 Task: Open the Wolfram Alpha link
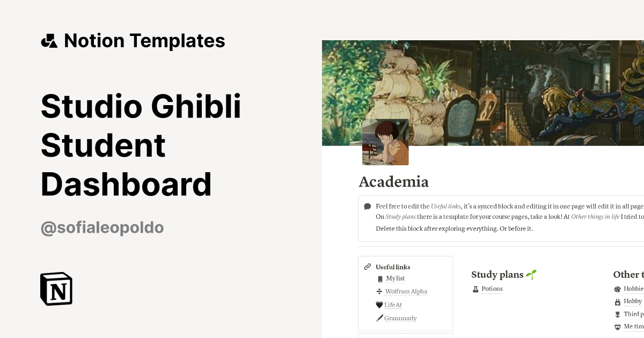point(406,292)
